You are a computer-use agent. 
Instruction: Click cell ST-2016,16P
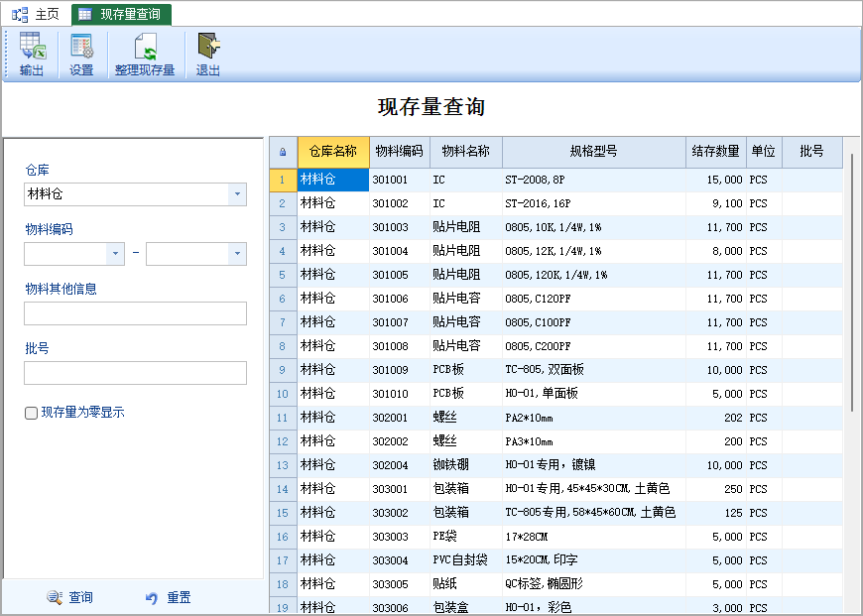pyautogui.click(x=594, y=203)
